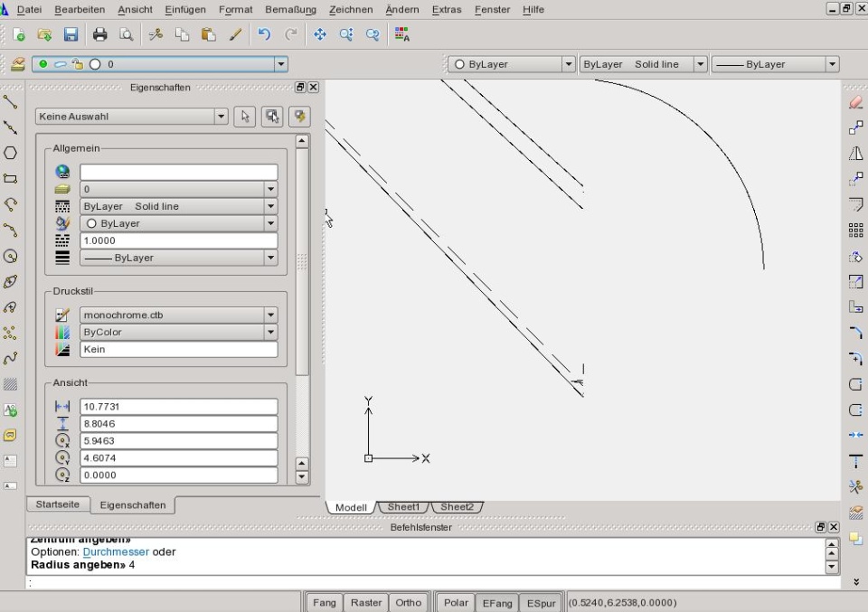Click the Durchmesser option link
The height and width of the screenshot is (612, 868).
(x=116, y=551)
